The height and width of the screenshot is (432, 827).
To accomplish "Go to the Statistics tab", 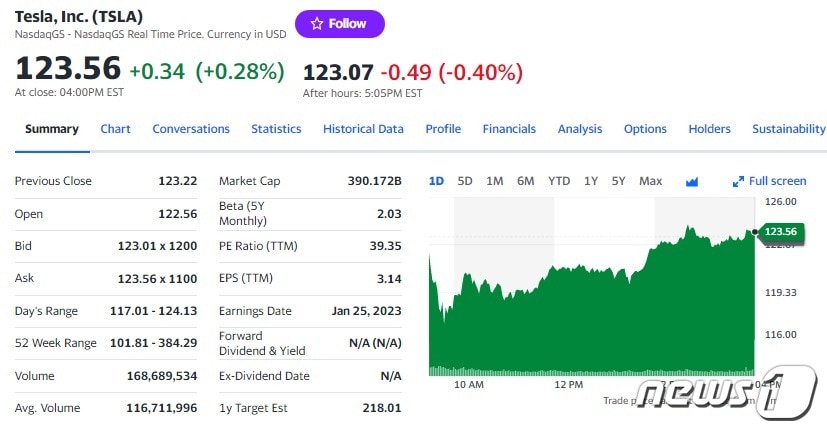I will pyautogui.click(x=276, y=129).
